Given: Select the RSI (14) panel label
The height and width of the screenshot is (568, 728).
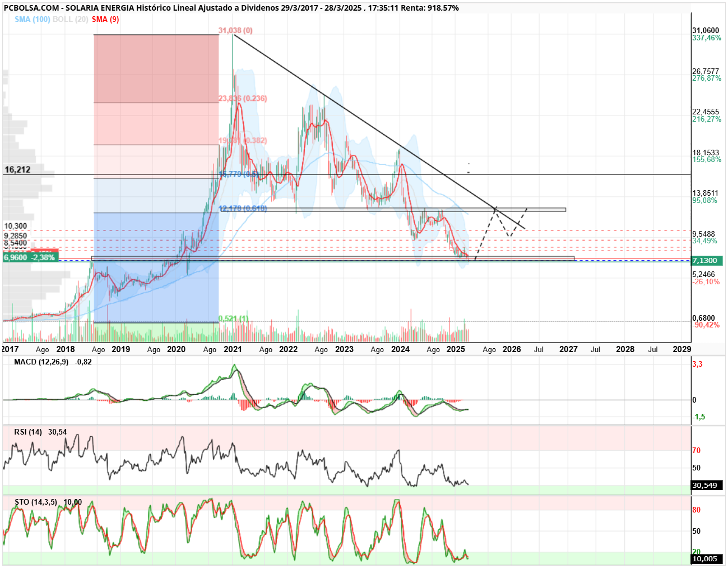Looking at the screenshot, I should [x=28, y=432].
